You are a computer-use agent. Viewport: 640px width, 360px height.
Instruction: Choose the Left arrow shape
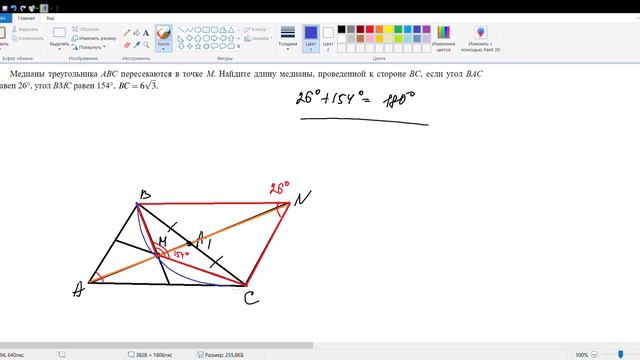click(223, 38)
